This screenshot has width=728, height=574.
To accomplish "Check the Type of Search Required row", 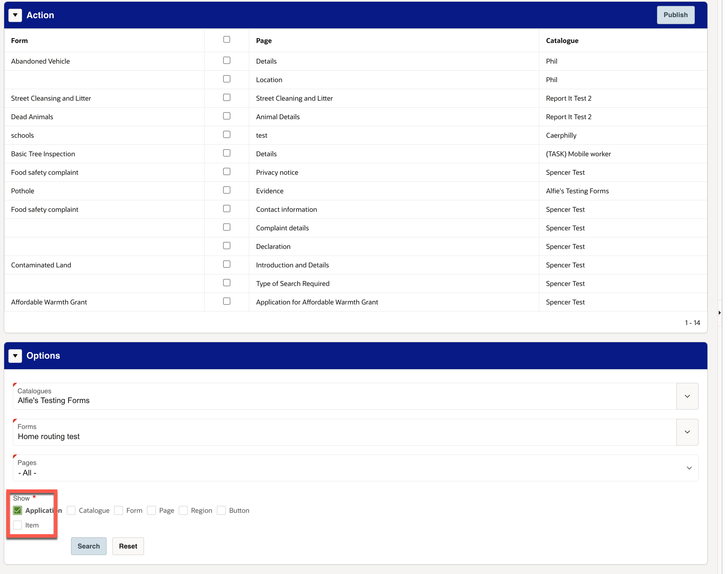I will point(227,283).
